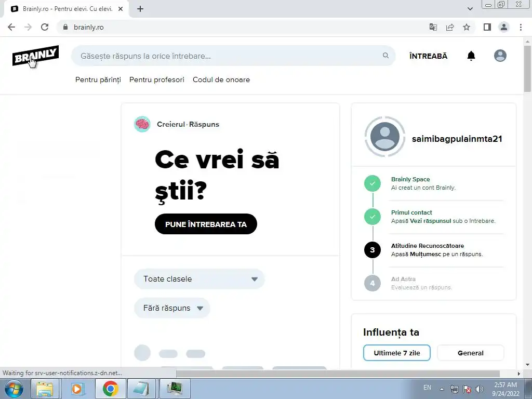Click the Action Center flag icon
Viewport: 532px width, 399px height.
pyautogui.click(x=467, y=389)
